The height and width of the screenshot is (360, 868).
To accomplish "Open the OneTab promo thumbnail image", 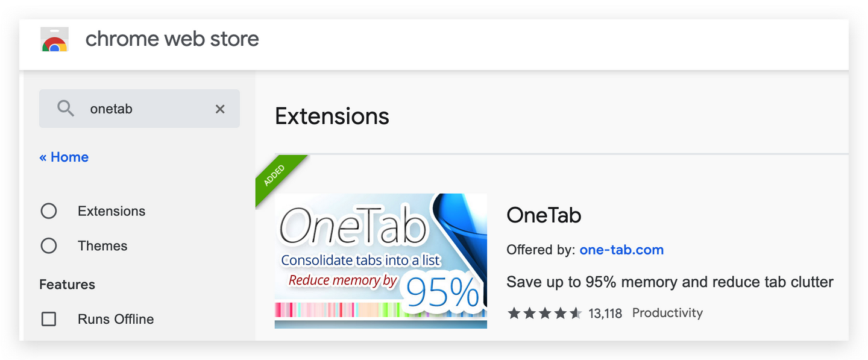I will point(380,261).
